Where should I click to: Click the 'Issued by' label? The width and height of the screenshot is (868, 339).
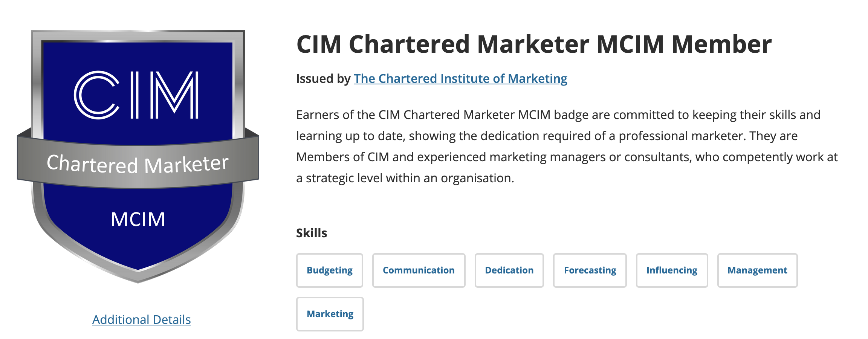[323, 79]
